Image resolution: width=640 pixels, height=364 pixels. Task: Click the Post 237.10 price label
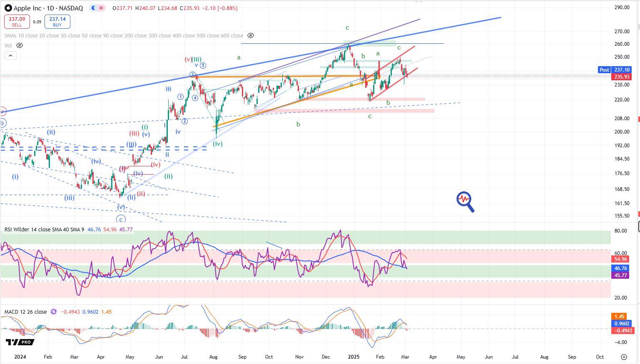click(615, 70)
